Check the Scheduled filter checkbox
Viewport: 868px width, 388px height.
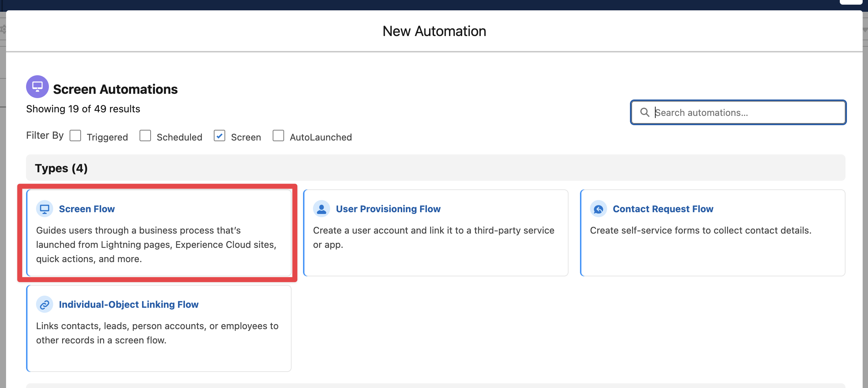tap(145, 136)
